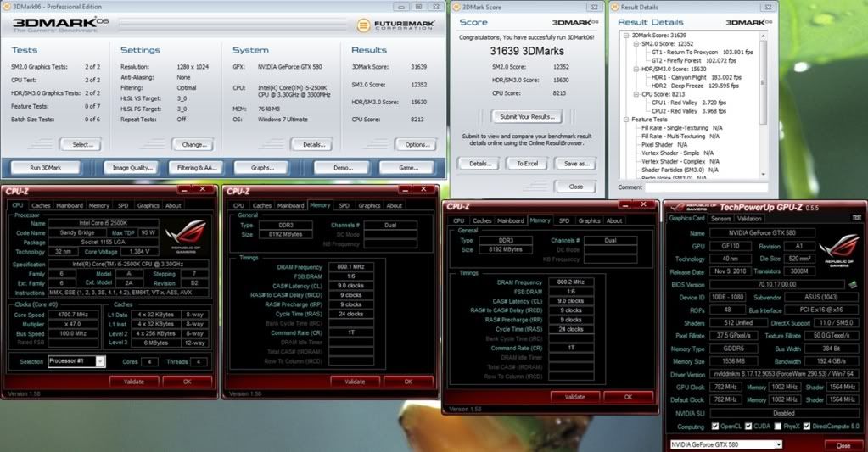
Task: Click GPU-Z screenshot camera icon
Action: pos(857,218)
